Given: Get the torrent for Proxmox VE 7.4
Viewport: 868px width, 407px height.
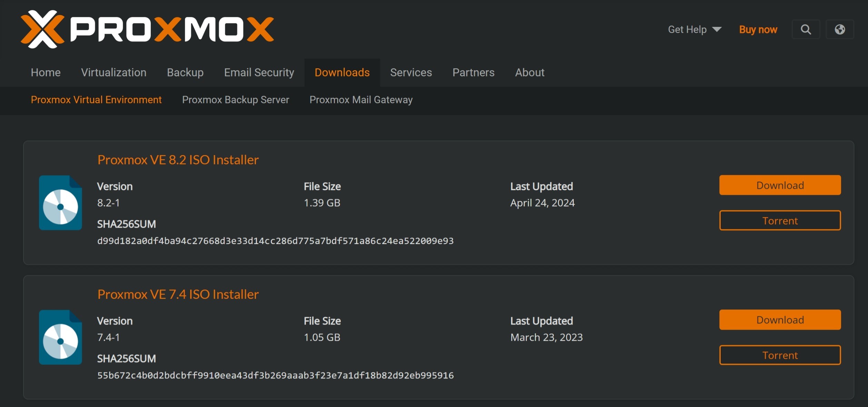Looking at the screenshot, I should pos(780,355).
